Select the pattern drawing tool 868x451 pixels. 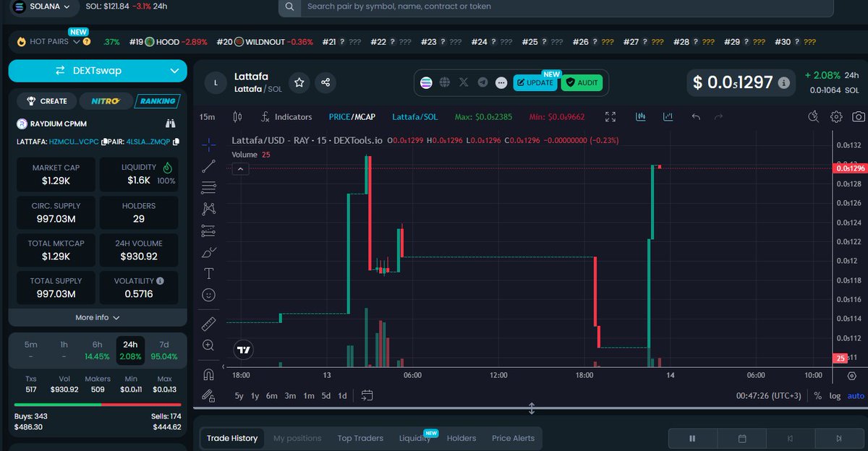click(x=208, y=209)
